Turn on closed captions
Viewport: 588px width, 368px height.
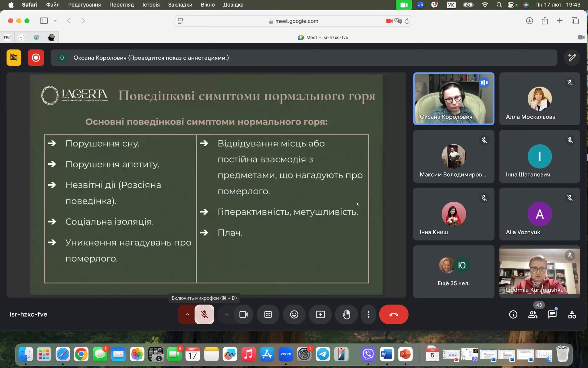tap(268, 315)
